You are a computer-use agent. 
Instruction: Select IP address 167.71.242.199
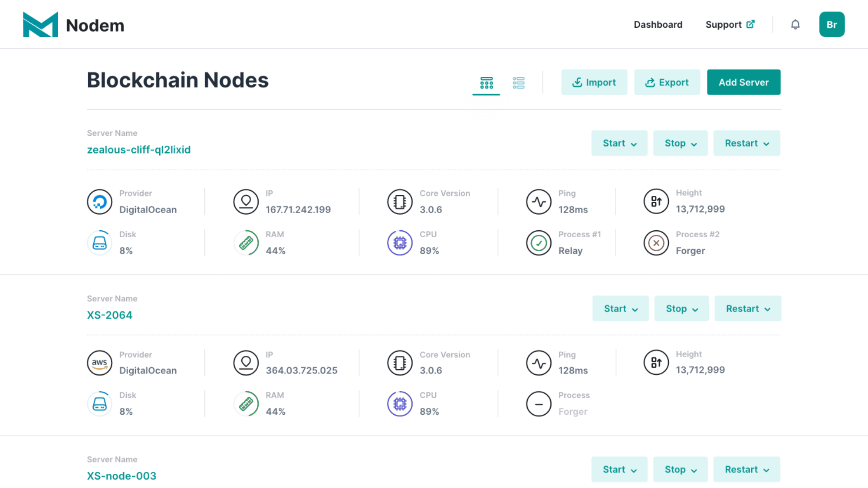tap(298, 210)
